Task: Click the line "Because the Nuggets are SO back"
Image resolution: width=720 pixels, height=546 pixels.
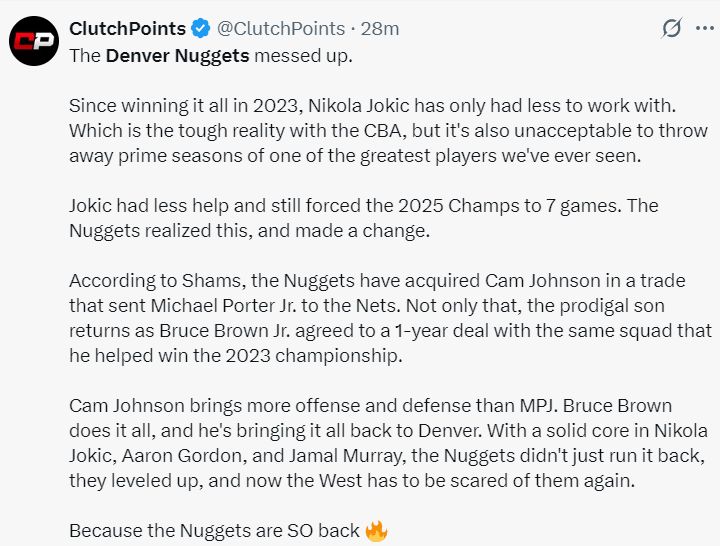Action: [x=214, y=530]
